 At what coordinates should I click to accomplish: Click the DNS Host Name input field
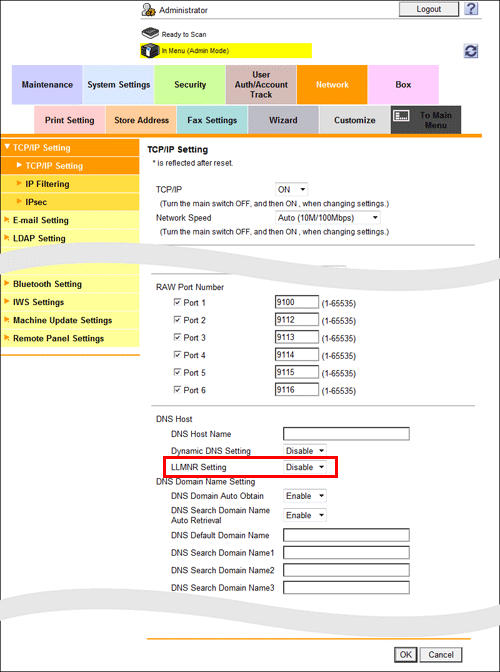tap(346, 434)
